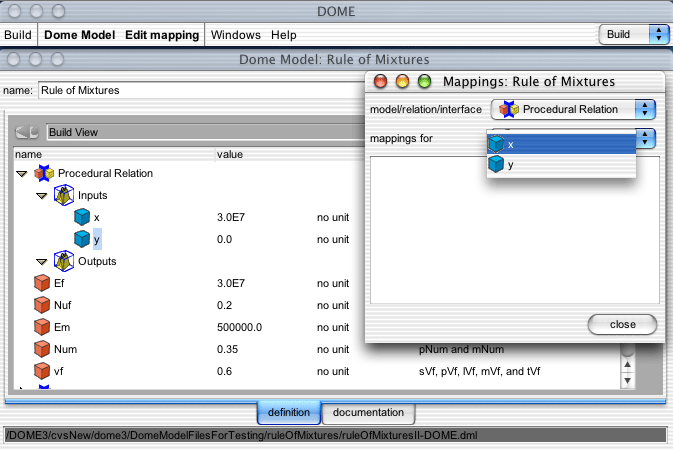Select the highlighted y label in tree
673x449 pixels.
[97, 239]
